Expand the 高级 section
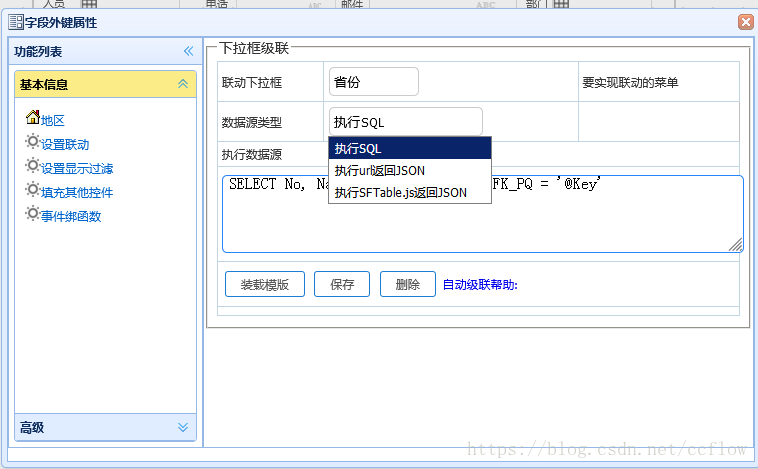This screenshot has height=469, width=758. (183, 427)
